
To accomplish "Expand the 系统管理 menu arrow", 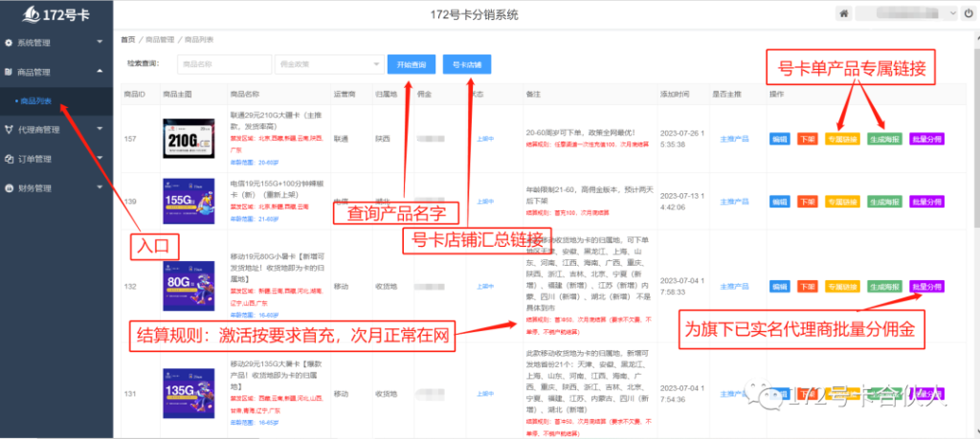I will coord(100,42).
